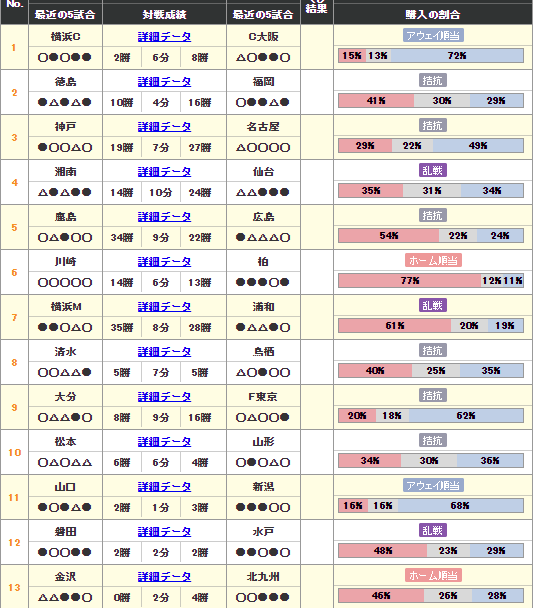Open 詳細データ link for 横浜M vs 浦和

point(164,307)
